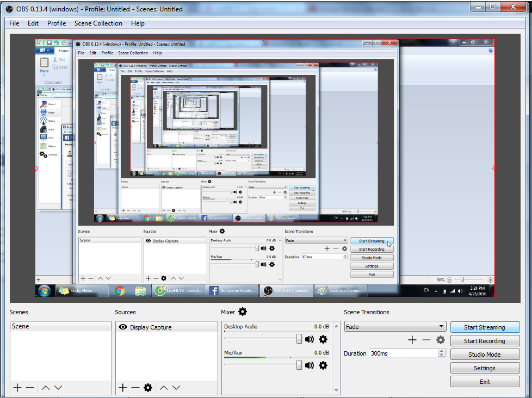Open the Mixer gear settings icon
Screen dimensions: 532x398
point(243,312)
